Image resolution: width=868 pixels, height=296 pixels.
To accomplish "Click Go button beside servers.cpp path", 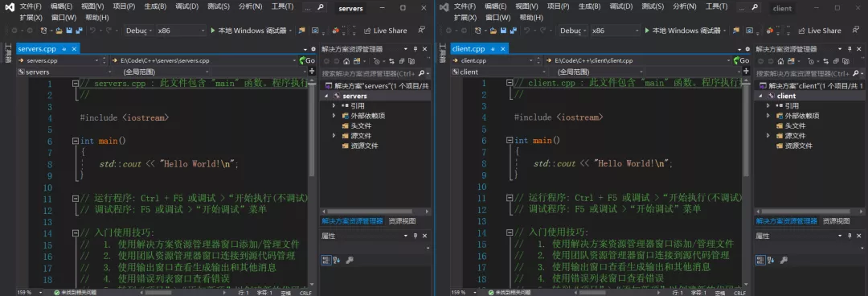I will tap(307, 60).
